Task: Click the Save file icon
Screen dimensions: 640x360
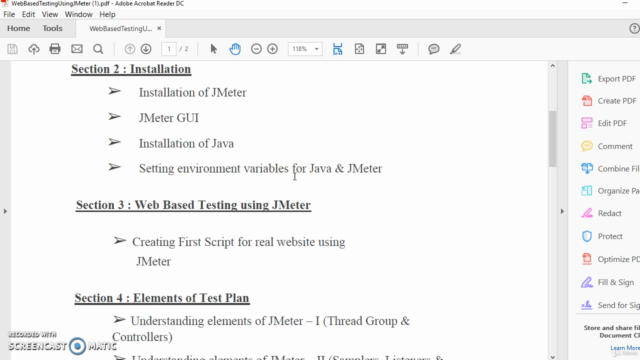Action: click(x=12, y=49)
